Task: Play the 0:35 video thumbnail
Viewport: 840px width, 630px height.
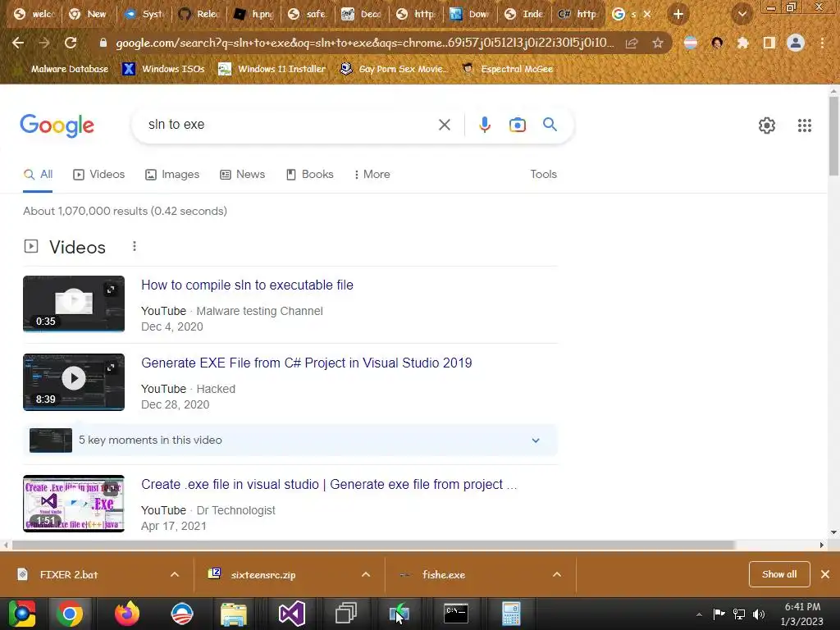Action: pos(74,304)
